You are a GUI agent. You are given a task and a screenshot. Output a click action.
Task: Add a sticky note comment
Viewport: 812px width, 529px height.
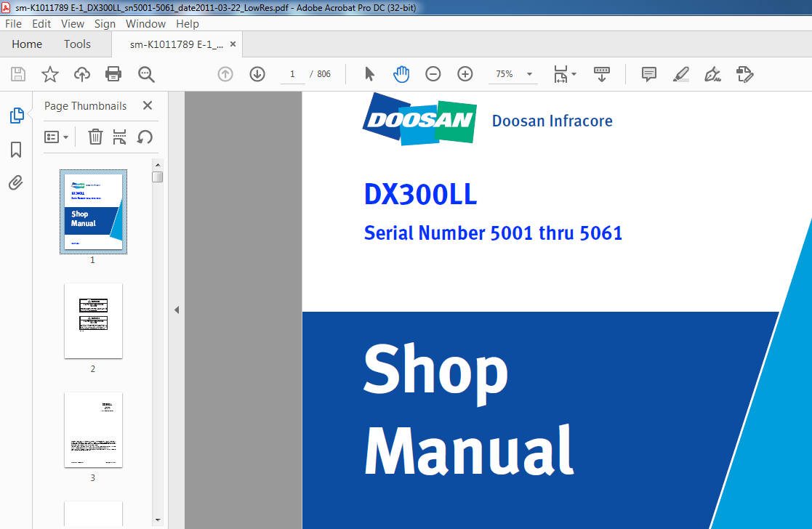coord(649,74)
